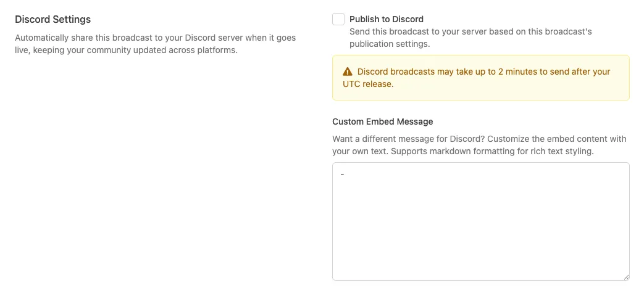644x293 pixels.
Task: Enable the Publish to Discord checkbox
Action: coord(338,19)
